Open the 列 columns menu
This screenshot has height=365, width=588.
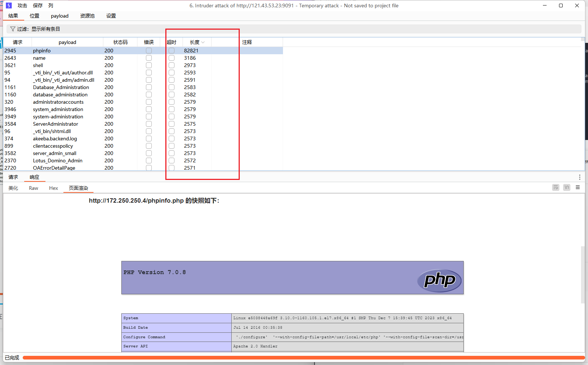point(51,5)
